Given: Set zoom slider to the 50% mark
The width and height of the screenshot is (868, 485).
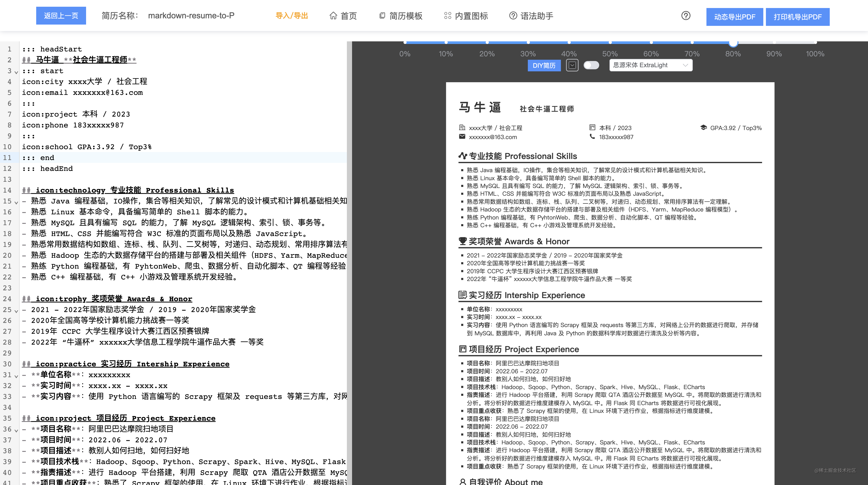Looking at the screenshot, I should click(x=610, y=42).
